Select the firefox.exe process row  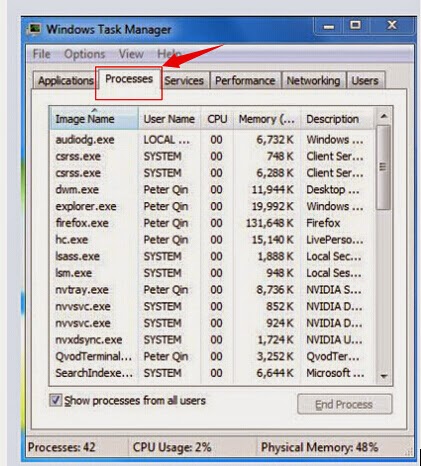click(x=212, y=223)
